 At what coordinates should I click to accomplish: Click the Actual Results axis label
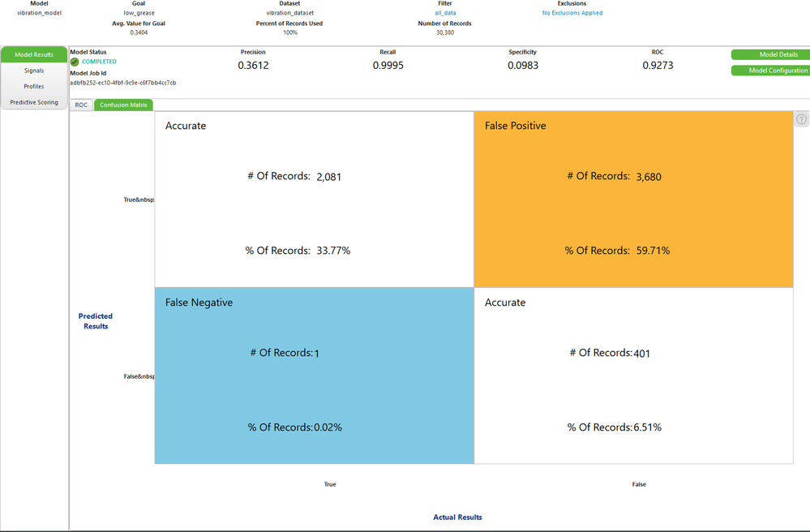457,517
